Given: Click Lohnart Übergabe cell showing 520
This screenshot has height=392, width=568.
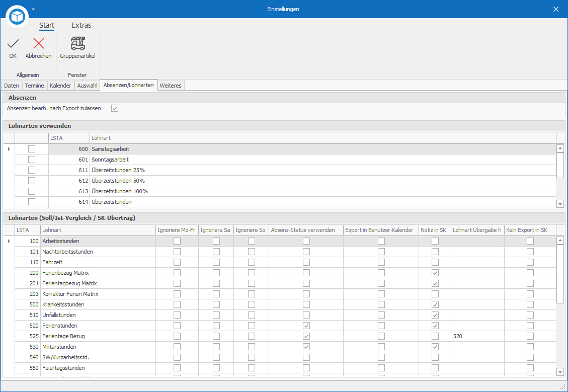Looking at the screenshot, I should point(477,336).
